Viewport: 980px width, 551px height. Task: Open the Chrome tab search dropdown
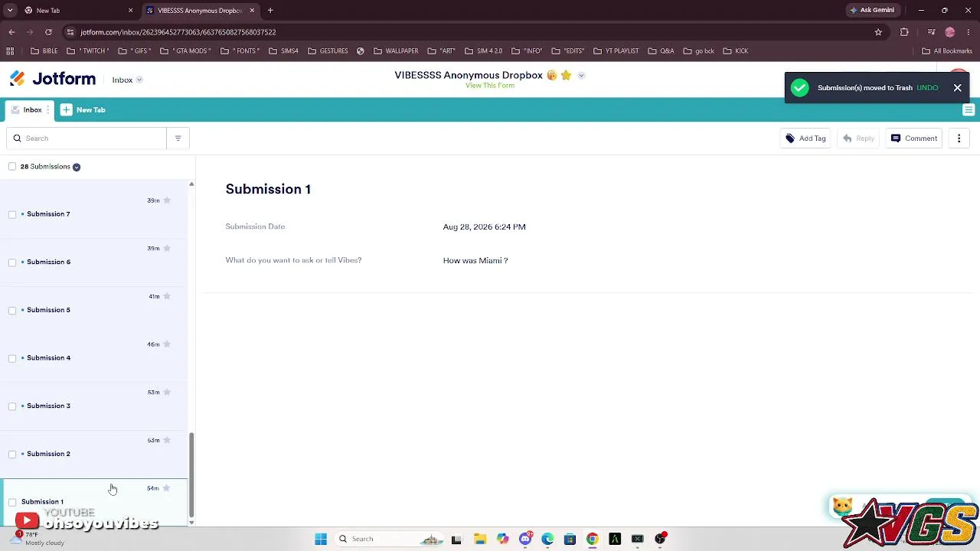tap(9, 11)
